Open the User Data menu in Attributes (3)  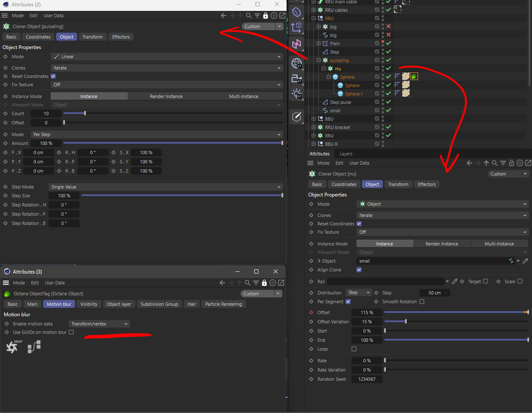(55, 283)
